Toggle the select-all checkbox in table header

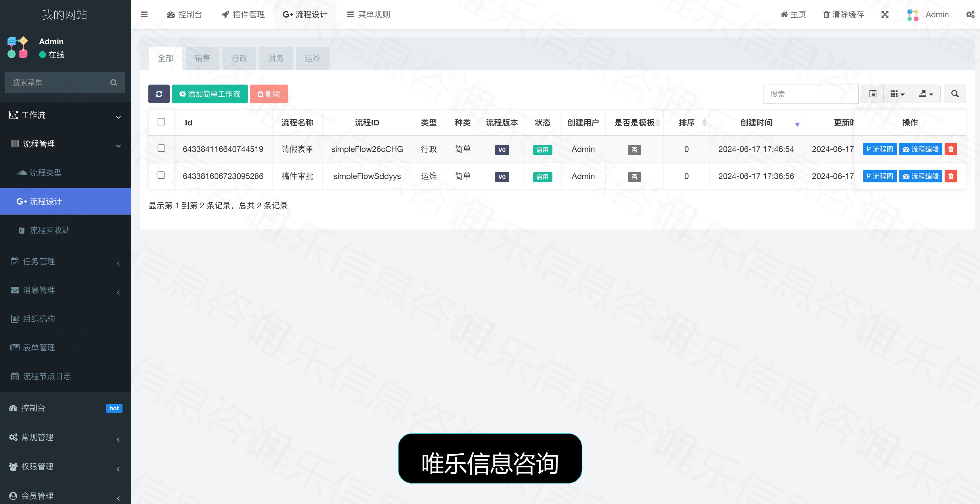click(x=161, y=122)
